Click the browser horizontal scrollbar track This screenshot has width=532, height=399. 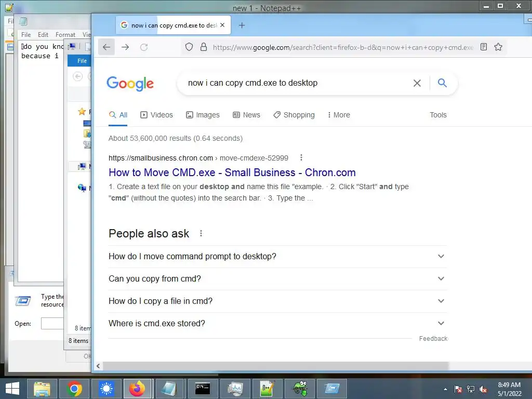[490, 366]
